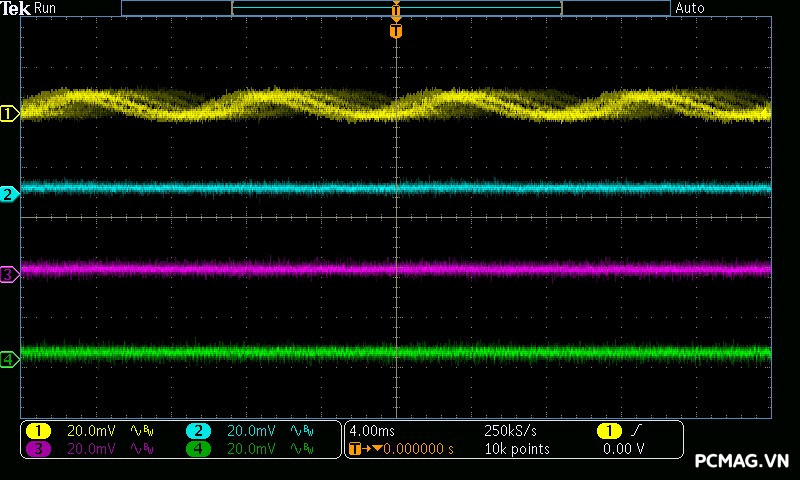Click the Tek logo
Viewport: 800px width, 480px height.
16,8
